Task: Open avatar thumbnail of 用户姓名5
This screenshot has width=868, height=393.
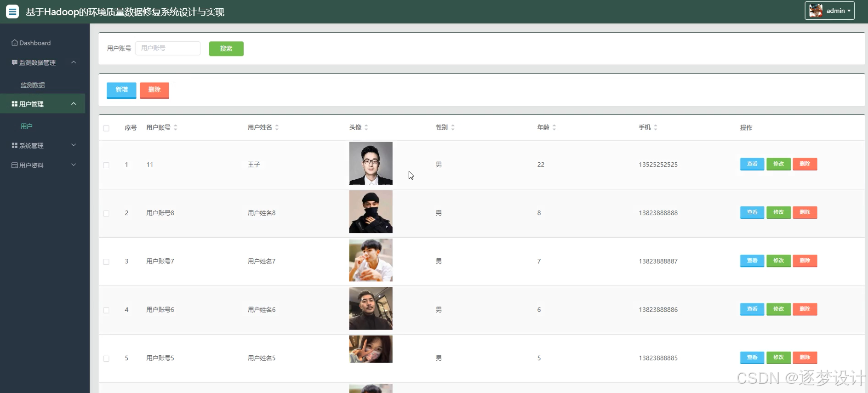Action: (x=371, y=349)
